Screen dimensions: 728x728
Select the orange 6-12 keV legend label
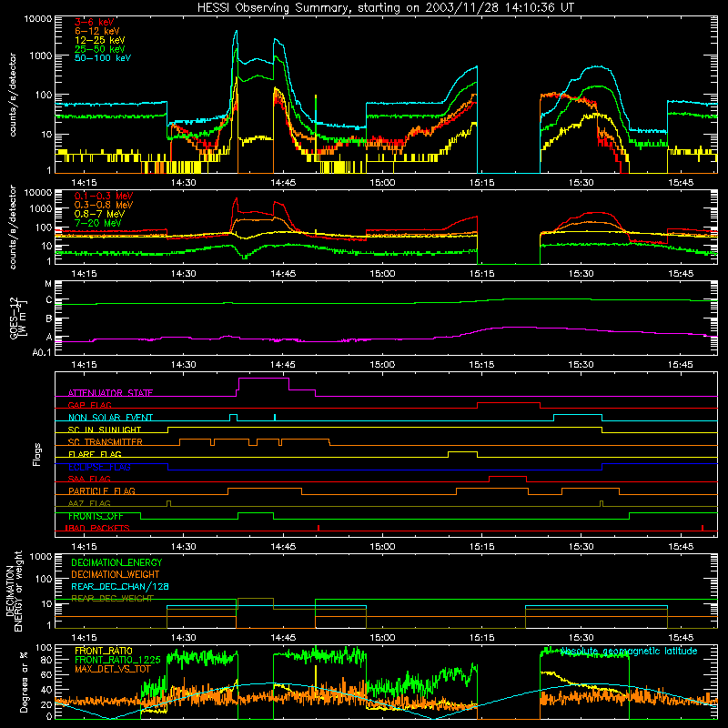click(97, 31)
